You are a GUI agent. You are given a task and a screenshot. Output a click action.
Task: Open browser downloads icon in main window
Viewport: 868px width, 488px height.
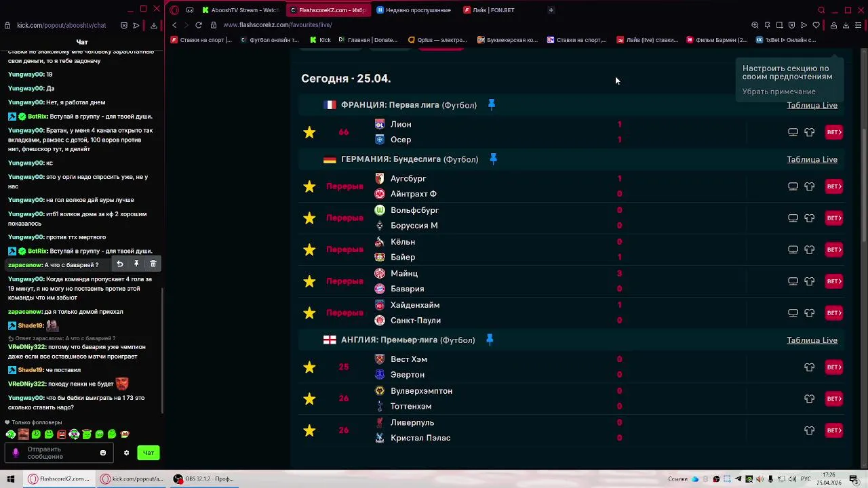(x=846, y=25)
